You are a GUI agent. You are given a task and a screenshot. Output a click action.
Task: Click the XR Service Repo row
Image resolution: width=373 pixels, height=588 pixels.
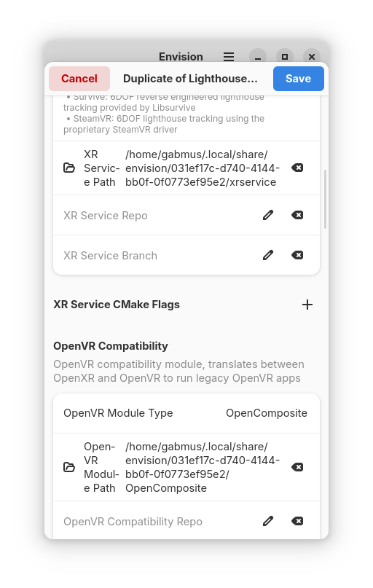pyautogui.click(x=186, y=215)
